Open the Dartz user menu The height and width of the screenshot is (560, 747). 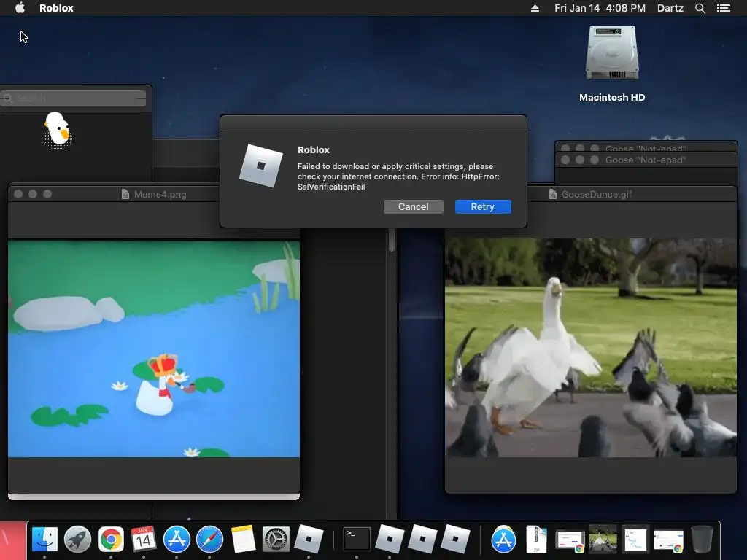point(670,8)
